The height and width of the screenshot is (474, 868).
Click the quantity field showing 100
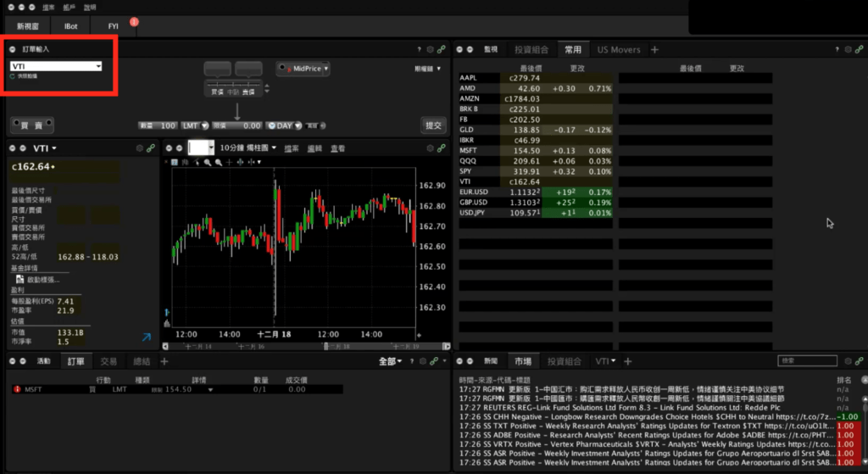158,125
